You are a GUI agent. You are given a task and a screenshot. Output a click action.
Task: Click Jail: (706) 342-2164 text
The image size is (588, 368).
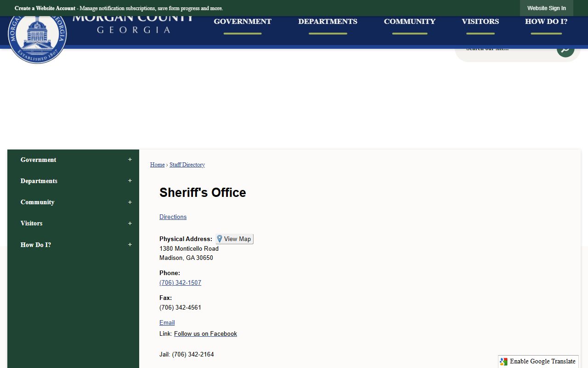[187, 355]
